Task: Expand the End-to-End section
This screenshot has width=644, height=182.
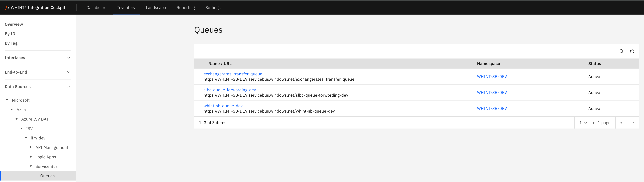Action: (x=69, y=72)
